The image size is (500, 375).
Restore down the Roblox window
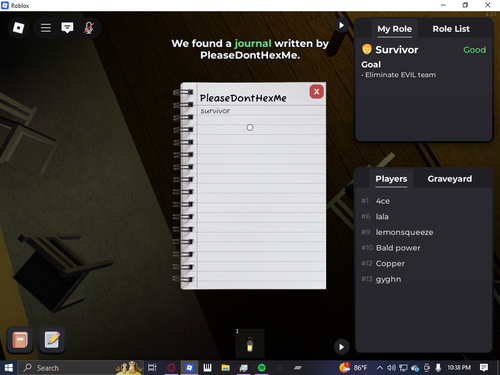tap(465, 5)
